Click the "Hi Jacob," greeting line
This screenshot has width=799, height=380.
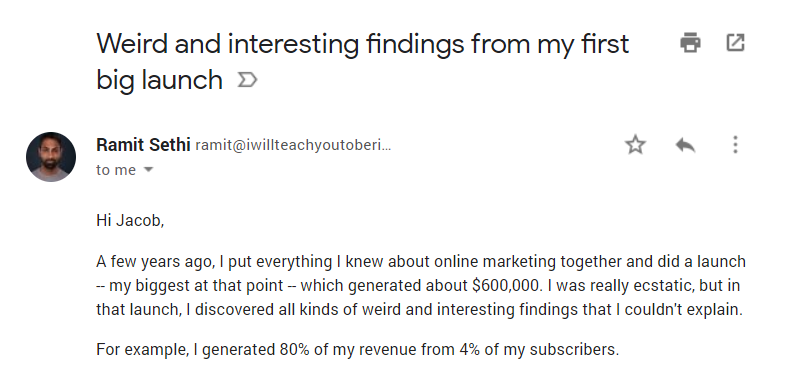point(130,221)
